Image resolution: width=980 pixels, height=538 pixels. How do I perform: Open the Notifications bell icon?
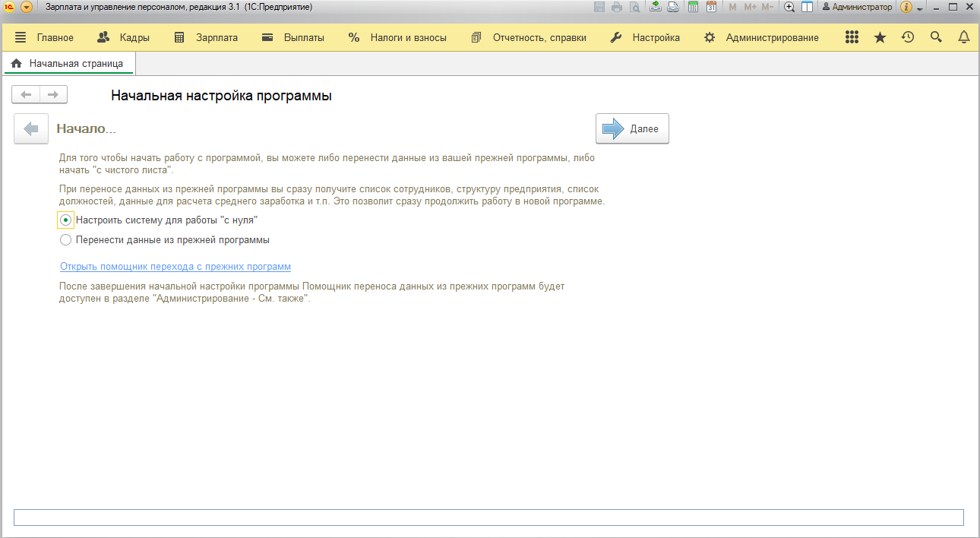pyautogui.click(x=964, y=37)
